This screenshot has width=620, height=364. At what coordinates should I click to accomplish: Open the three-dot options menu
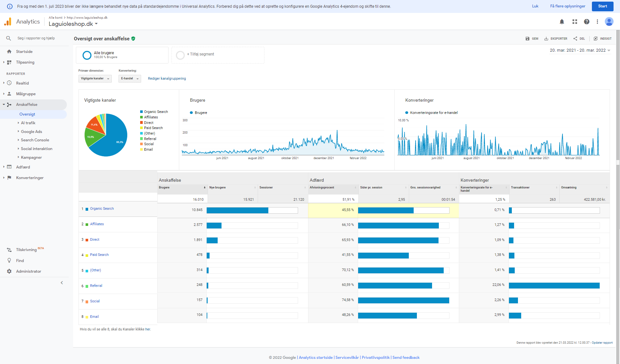click(597, 22)
